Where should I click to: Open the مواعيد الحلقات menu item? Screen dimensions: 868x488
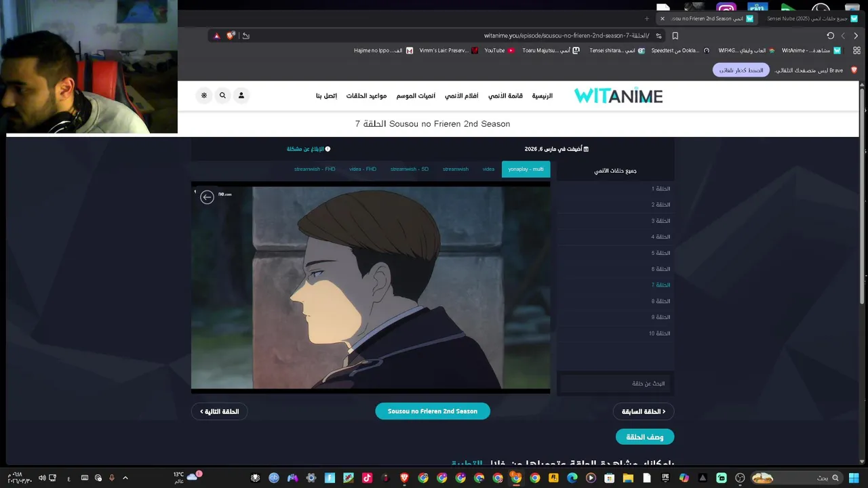pos(366,96)
